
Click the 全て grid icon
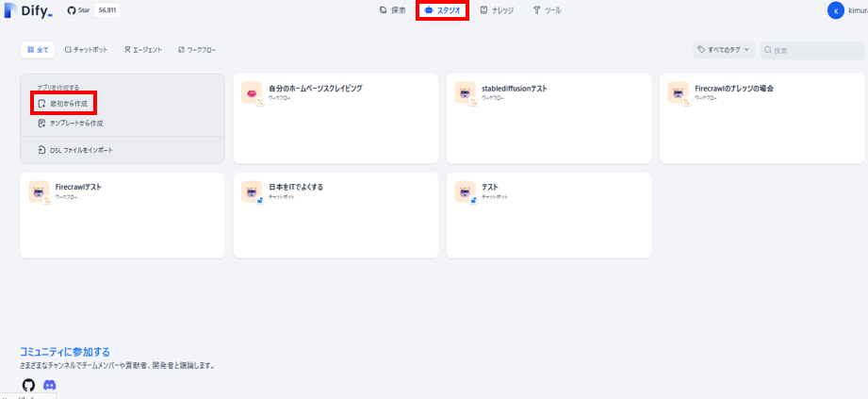pyautogui.click(x=30, y=50)
